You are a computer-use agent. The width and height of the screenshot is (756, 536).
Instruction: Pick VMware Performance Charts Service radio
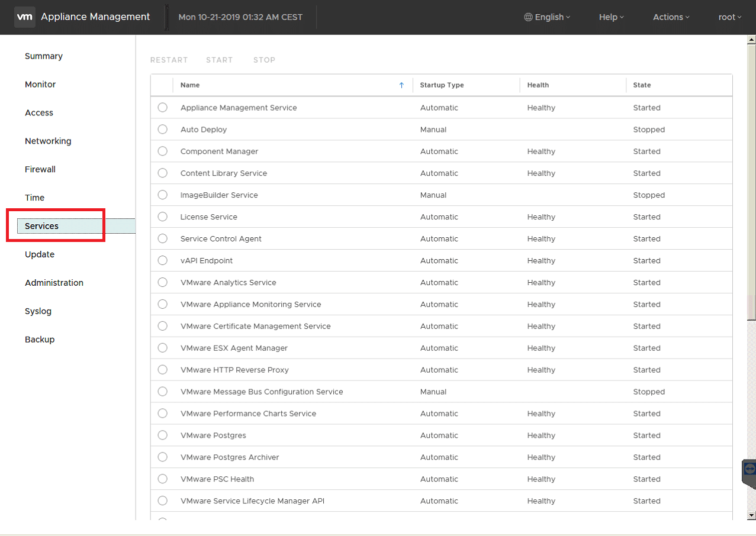pos(163,414)
